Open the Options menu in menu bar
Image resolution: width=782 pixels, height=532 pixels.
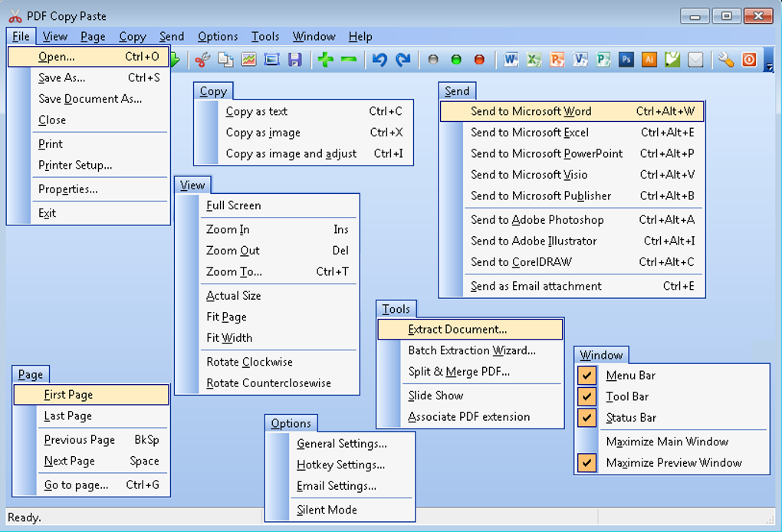[218, 36]
